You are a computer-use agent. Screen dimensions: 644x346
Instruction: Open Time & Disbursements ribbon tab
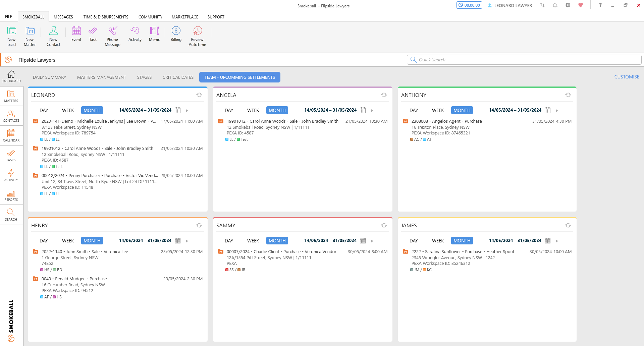pos(106,17)
